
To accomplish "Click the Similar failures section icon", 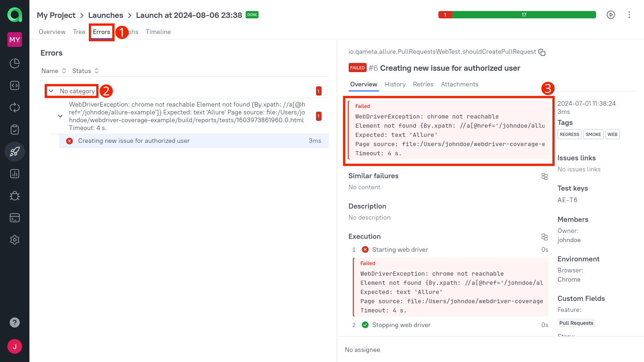I will [545, 176].
